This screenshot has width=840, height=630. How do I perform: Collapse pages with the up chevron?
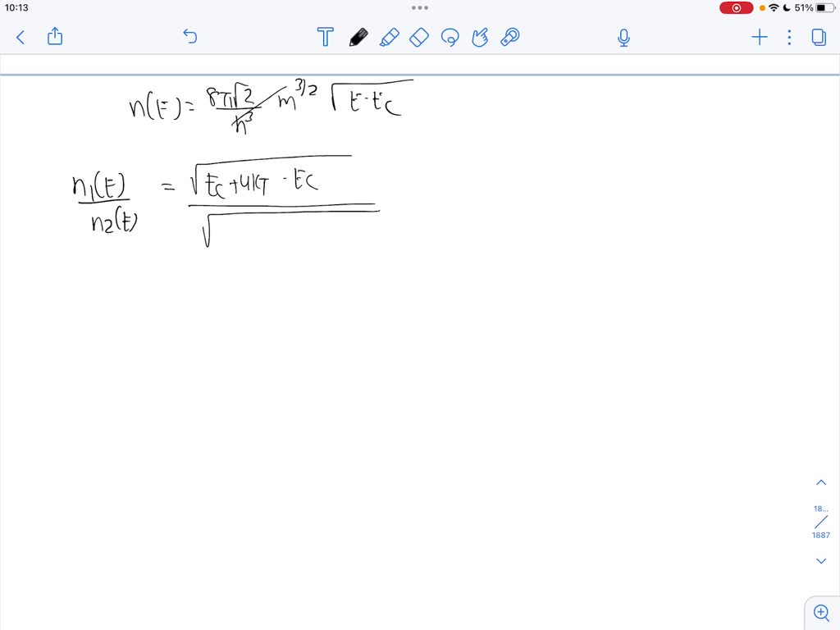tap(821, 482)
